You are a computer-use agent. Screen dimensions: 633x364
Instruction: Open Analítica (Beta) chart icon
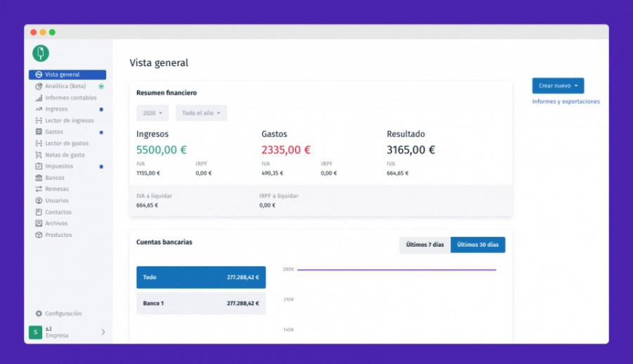pyautogui.click(x=39, y=86)
